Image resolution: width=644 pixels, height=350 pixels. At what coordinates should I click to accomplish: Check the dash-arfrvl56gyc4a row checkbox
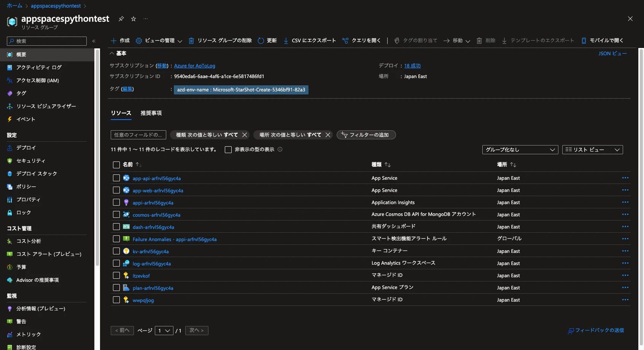(x=116, y=227)
